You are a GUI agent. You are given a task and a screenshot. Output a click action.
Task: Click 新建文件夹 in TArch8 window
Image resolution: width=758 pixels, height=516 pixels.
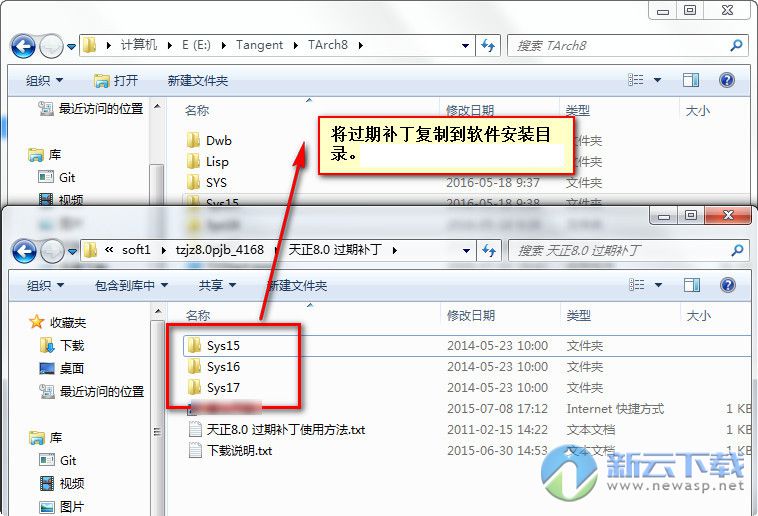click(x=198, y=80)
